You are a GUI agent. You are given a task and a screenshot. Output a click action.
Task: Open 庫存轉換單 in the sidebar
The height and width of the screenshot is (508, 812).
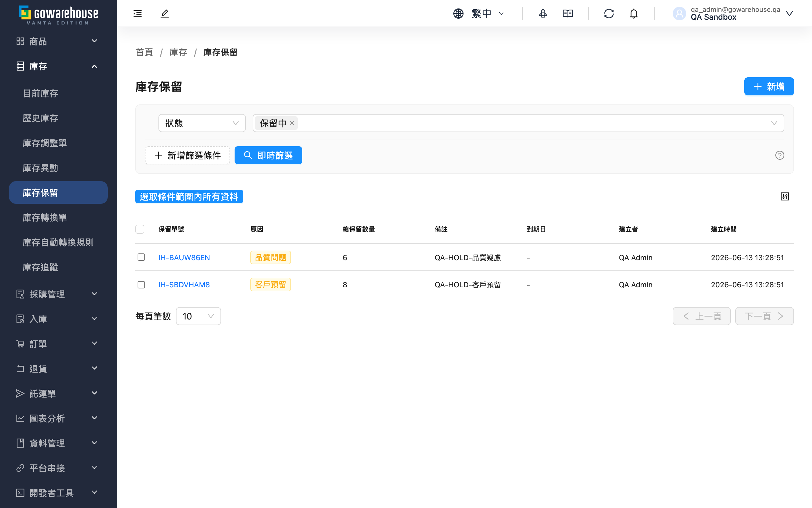pyautogui.click(x=45, y=218)
